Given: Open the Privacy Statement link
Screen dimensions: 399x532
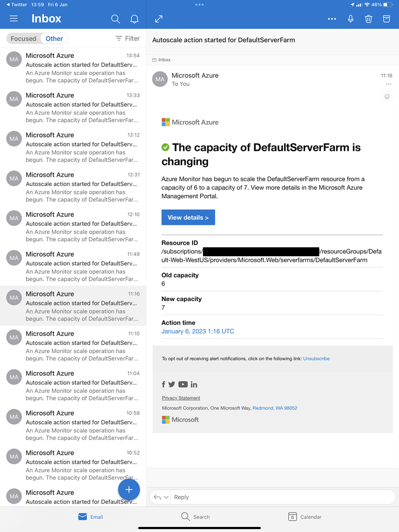Looking at the screenshot, I should [x=181, y=398].
